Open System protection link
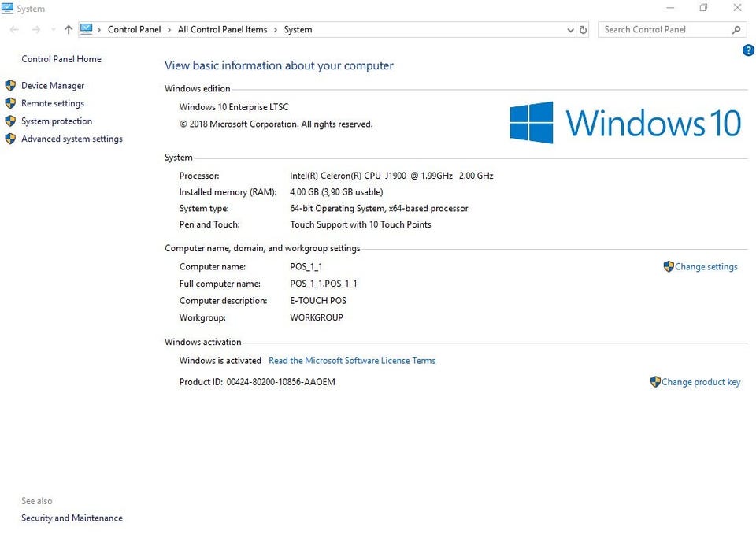The width and height of the screenshot is (756, 538). 57,121
